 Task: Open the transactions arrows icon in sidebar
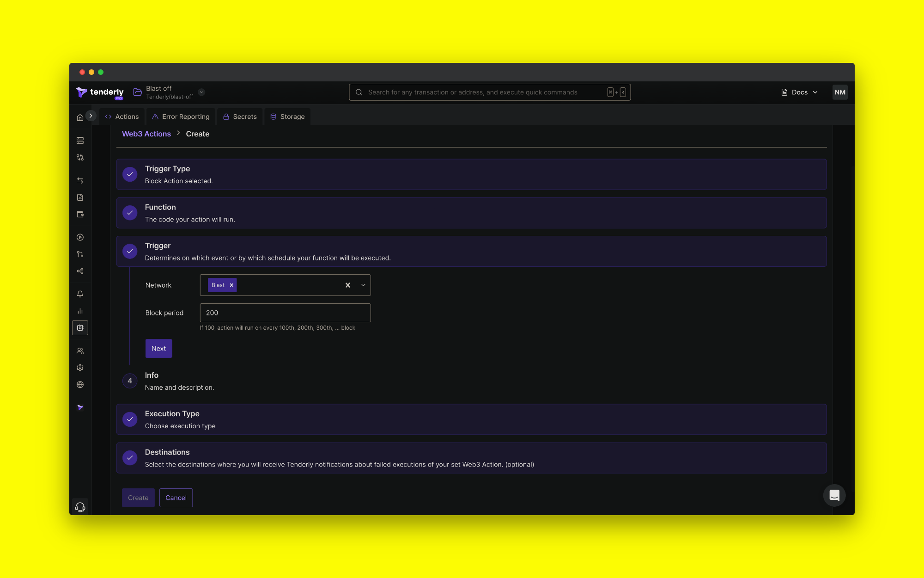pyautogui.click(x=80, y=180)
